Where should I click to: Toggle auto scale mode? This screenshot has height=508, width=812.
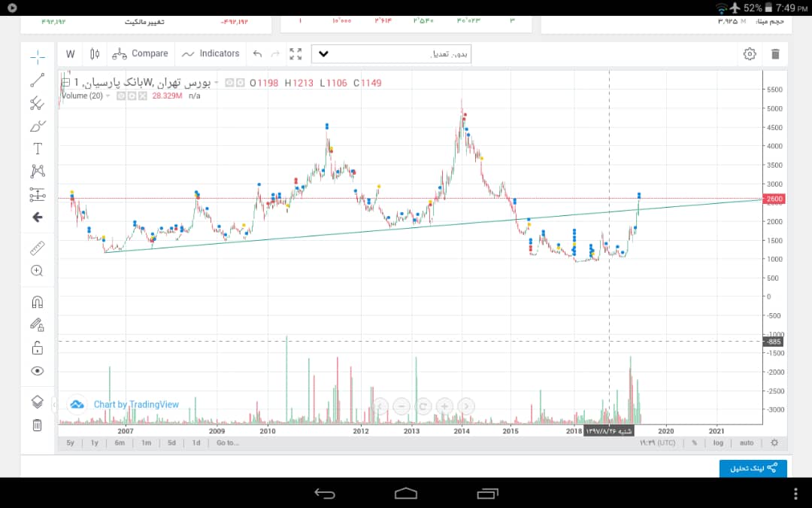pos(747,443)
